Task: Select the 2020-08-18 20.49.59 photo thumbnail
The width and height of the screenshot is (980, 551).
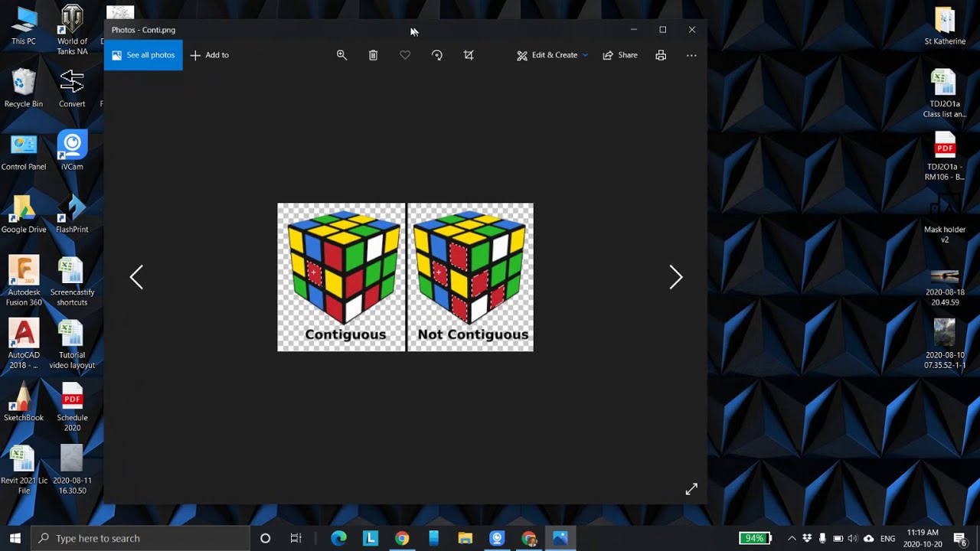Action: 945,287
